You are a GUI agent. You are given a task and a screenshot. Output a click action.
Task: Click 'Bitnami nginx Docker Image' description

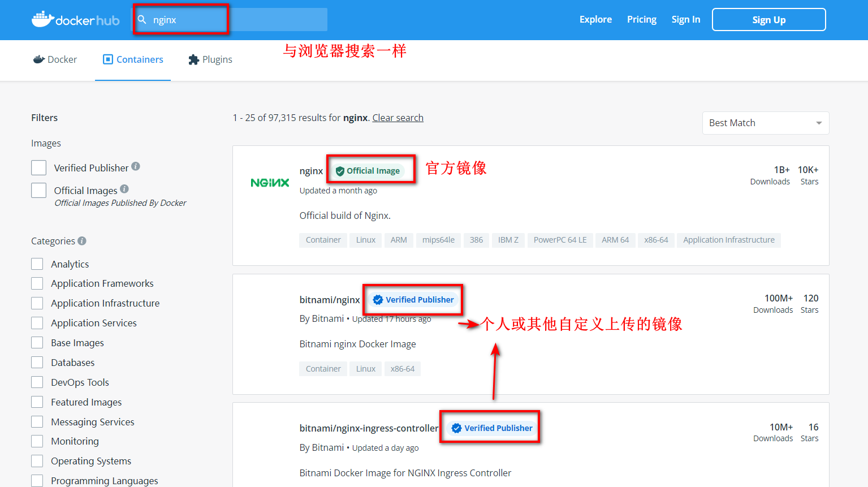pos(357,344)
